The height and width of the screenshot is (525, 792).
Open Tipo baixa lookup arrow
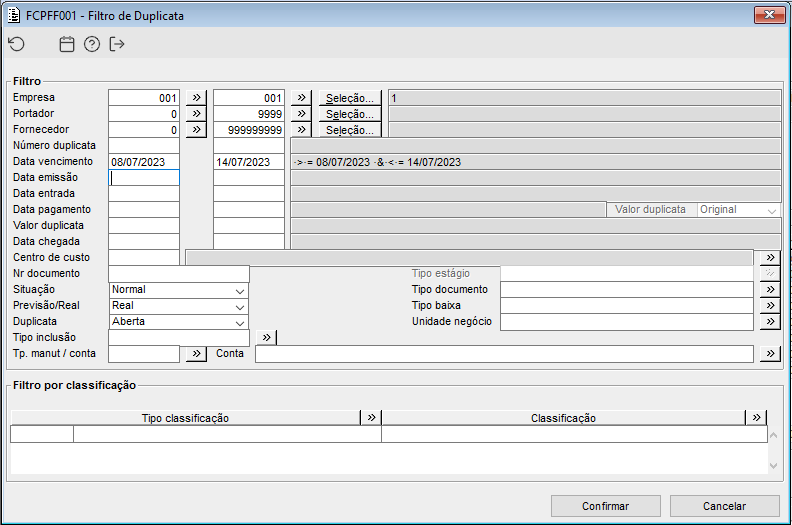(x=770, y=306)
